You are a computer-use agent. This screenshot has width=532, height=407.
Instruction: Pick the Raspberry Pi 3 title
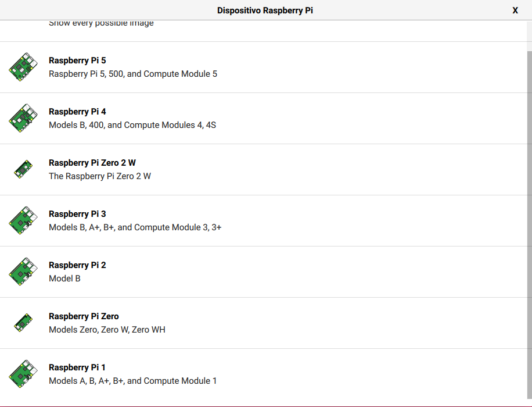[x=77, y=214]
